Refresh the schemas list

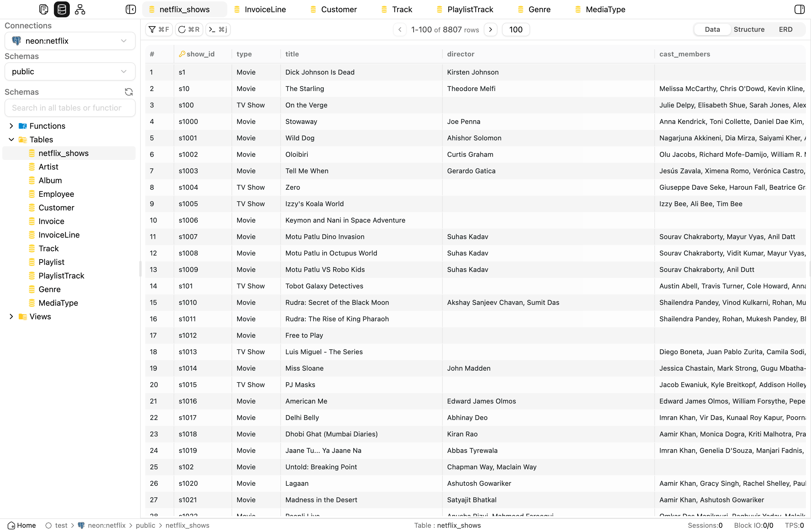point(129,92)
